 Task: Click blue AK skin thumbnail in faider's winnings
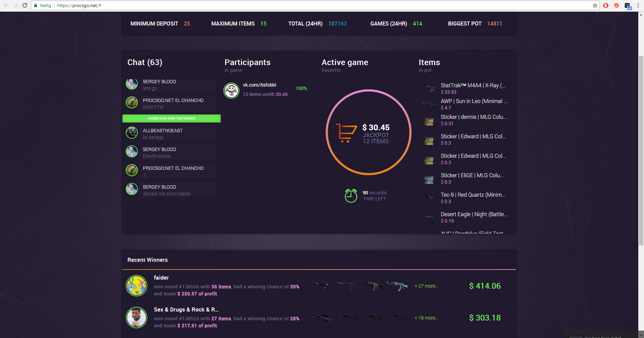397,286
